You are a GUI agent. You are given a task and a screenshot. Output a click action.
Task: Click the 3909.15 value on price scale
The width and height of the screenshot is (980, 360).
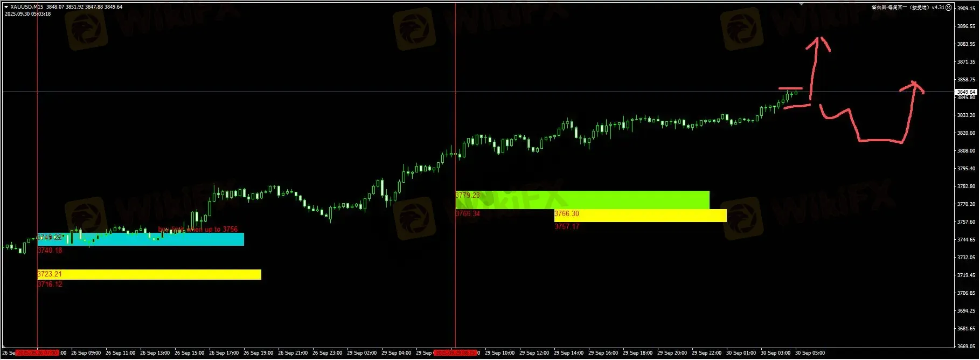[x=966, y=9]
